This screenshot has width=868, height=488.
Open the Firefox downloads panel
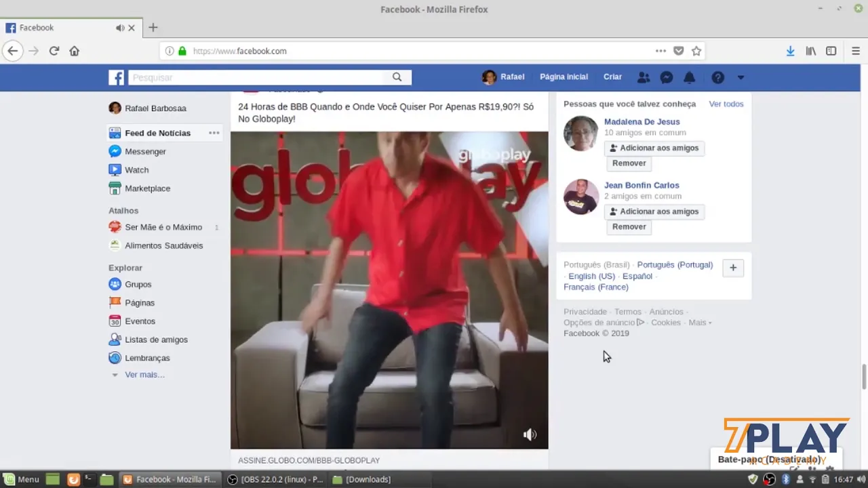(791, 51)
